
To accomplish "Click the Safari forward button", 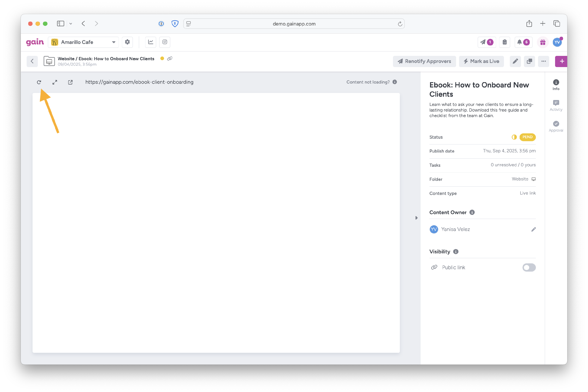I will [96, 24].
